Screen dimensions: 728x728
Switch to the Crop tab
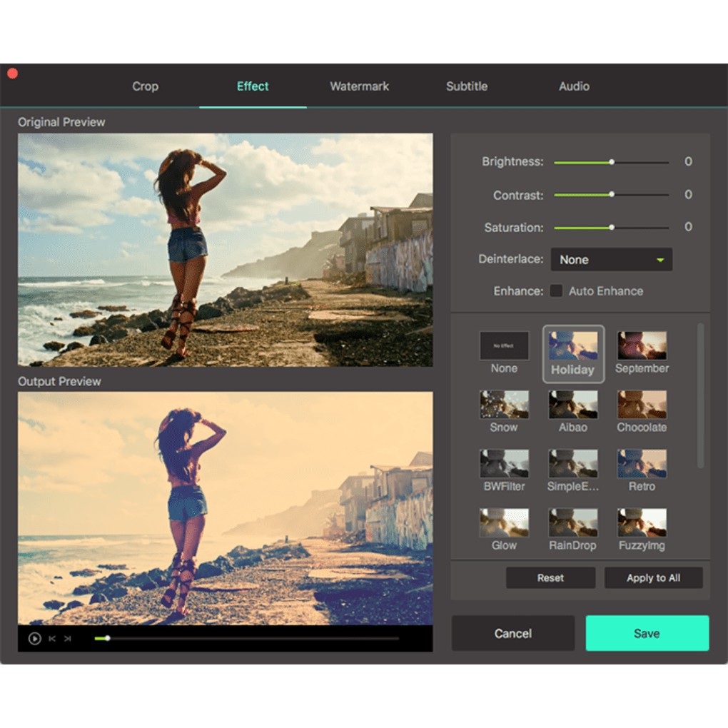(145, 86)
